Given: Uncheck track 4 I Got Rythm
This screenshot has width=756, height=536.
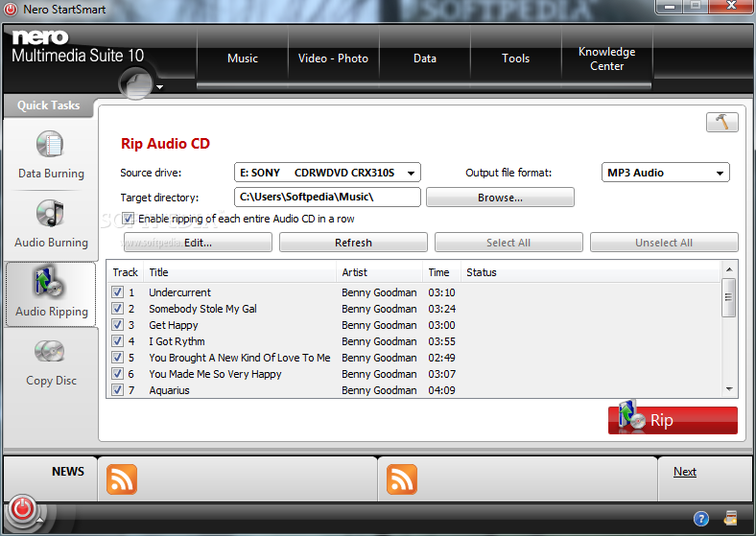Looking at the screenshot, I should (x=117, y=341).
